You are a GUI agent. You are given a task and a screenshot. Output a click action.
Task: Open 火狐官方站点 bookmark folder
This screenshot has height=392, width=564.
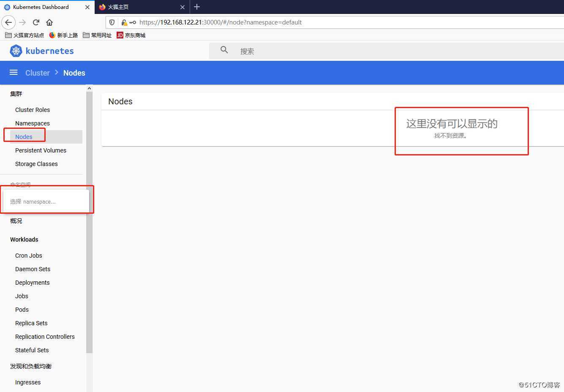25,35
